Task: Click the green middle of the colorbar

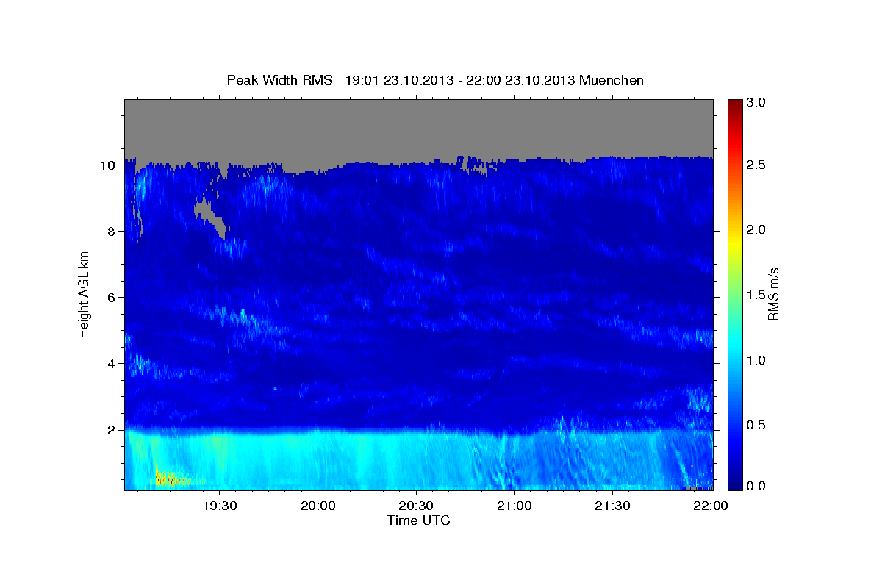Action: coord(734,294)
